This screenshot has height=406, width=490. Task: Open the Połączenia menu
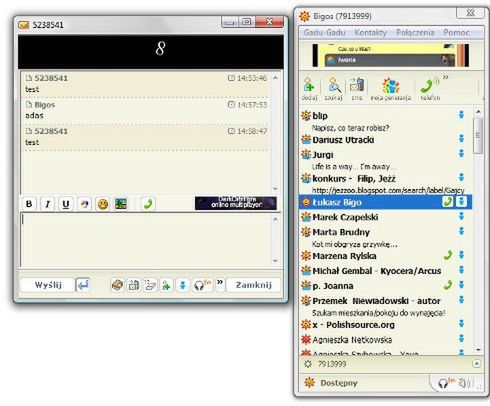click(415, 33)
